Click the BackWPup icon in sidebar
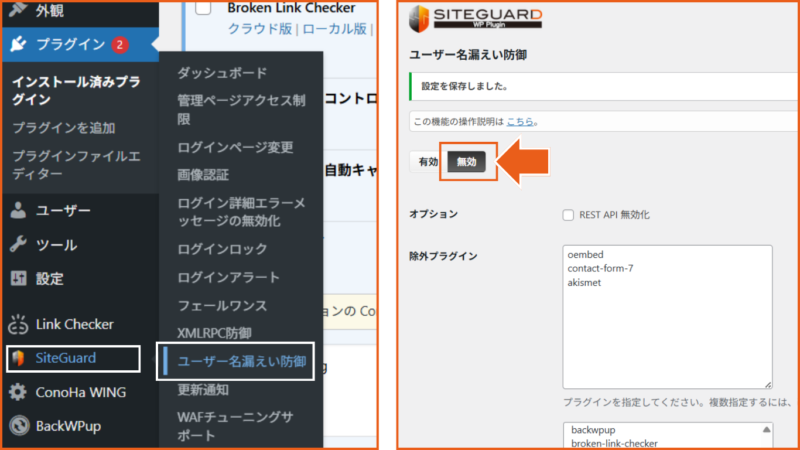 (18, 425)
